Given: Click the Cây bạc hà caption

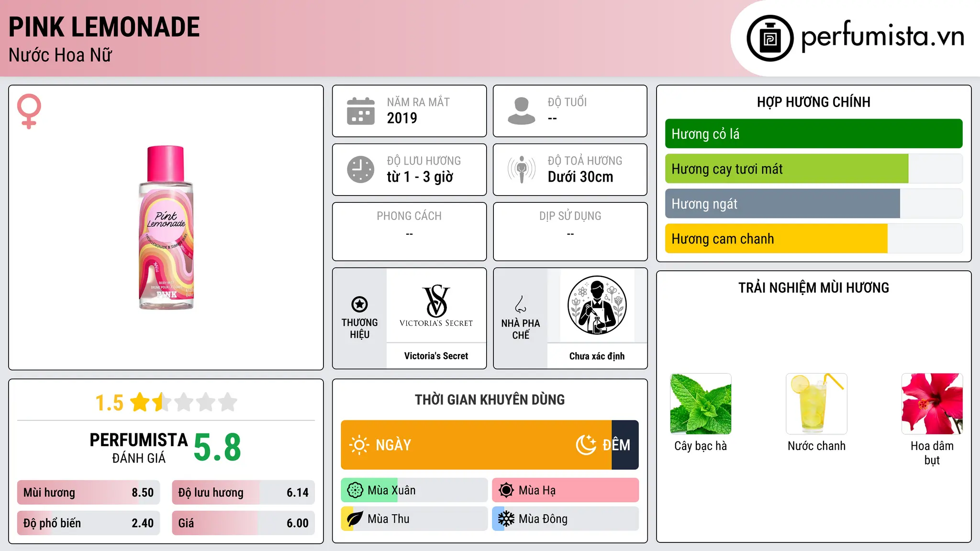Looking at the screenshot, I should pyautogui.click(x=701, y=446).
